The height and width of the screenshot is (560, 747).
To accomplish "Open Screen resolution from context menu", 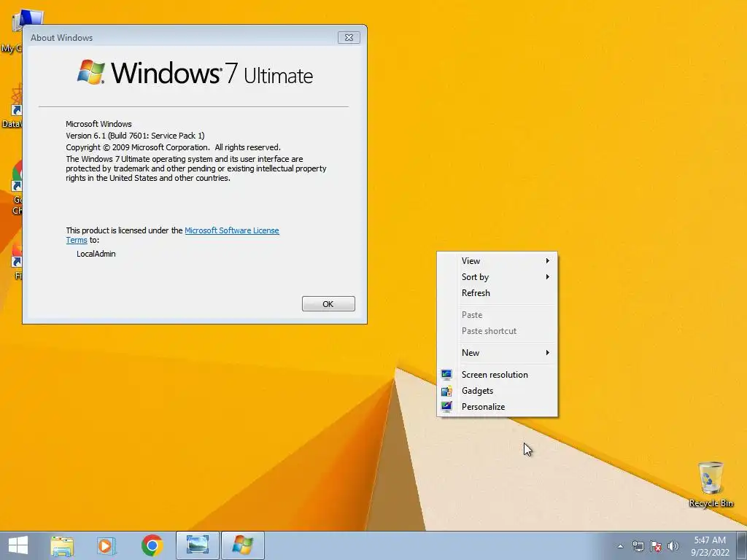I will pos(497,375).
